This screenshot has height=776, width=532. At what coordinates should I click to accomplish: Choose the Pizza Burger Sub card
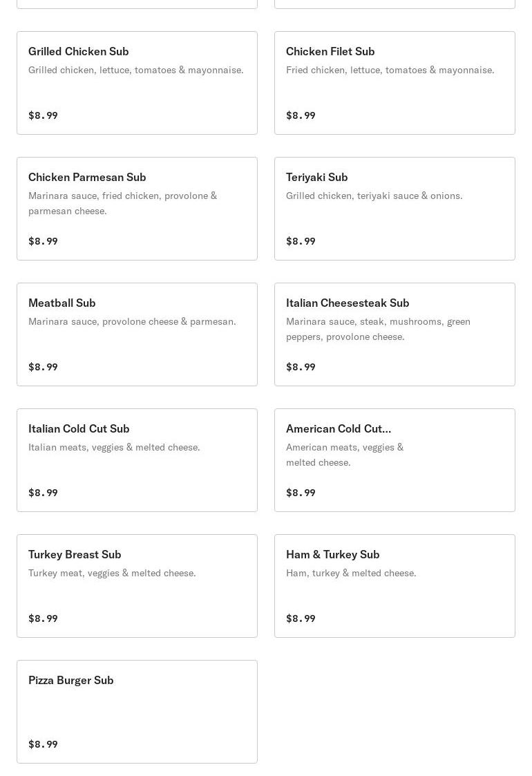pos(137,711)
